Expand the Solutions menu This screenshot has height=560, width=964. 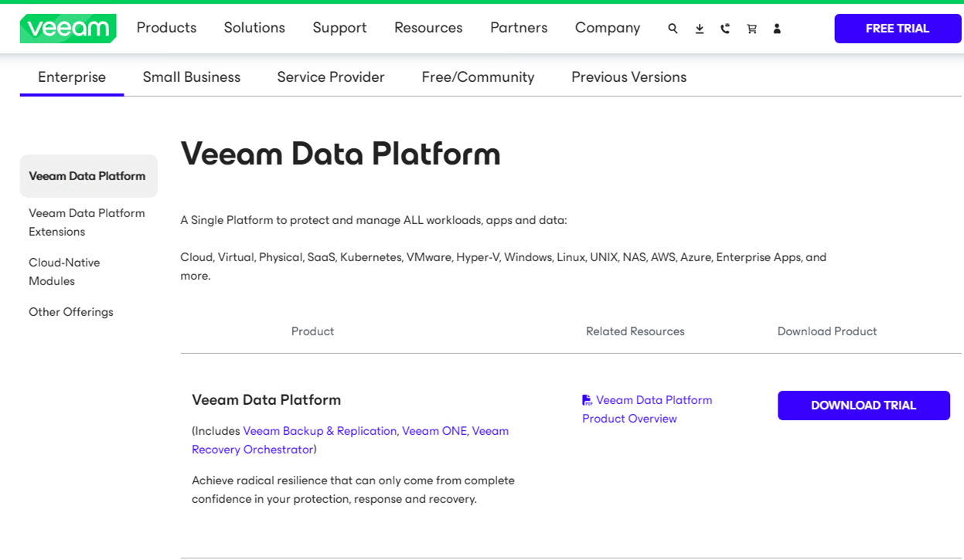(x=254, y=28)
